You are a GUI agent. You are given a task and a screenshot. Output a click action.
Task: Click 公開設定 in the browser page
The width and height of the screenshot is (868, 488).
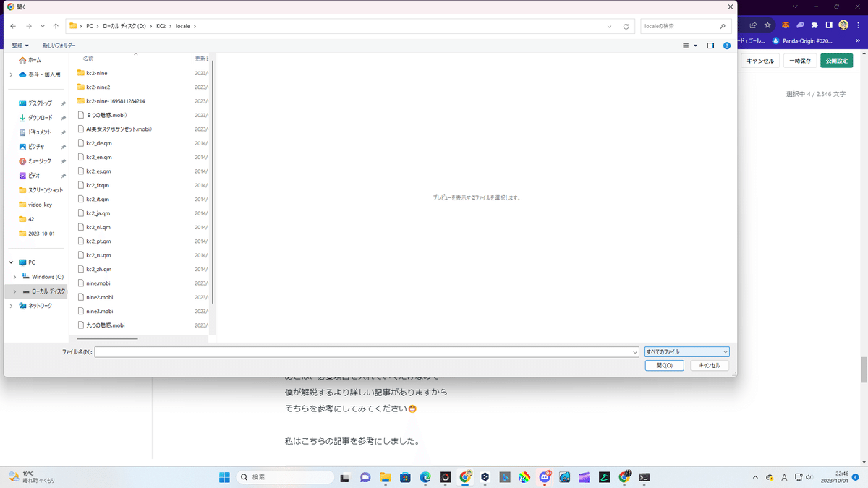(836, 61)
